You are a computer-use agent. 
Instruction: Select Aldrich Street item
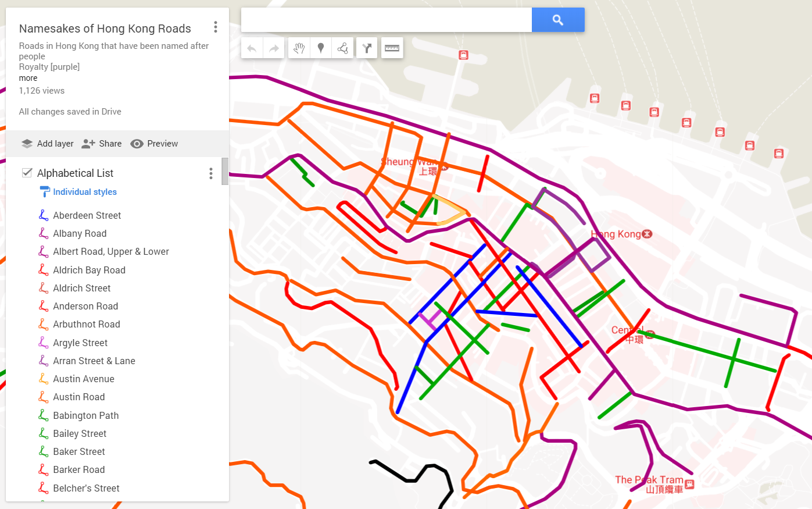point(81,288)
